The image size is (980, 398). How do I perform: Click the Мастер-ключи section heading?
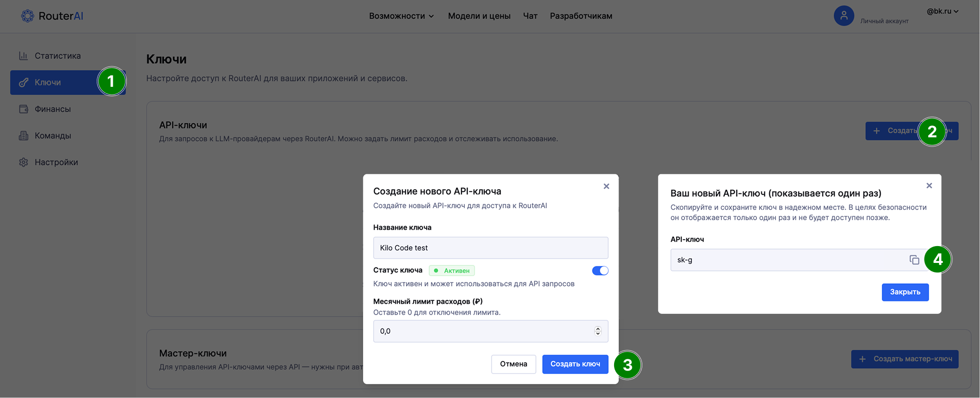click(193, 353)
